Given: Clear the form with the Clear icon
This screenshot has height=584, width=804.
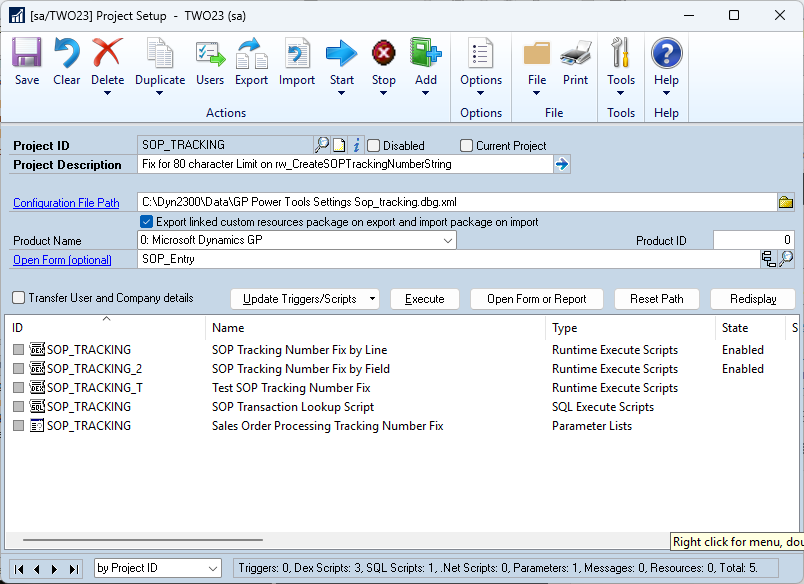Looking at the screenshot, I should [67, 53].
